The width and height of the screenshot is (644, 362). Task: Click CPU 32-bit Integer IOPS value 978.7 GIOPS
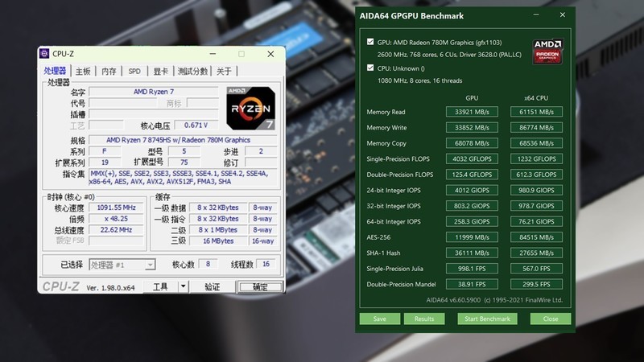tap(536, 206)
